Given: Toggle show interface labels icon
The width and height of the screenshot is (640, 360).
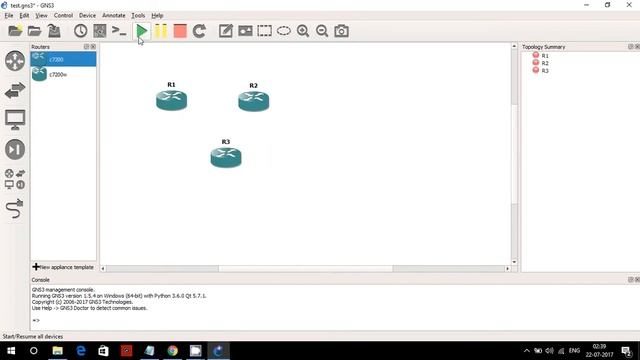Looking at the screenshot, I should [100, 31].
